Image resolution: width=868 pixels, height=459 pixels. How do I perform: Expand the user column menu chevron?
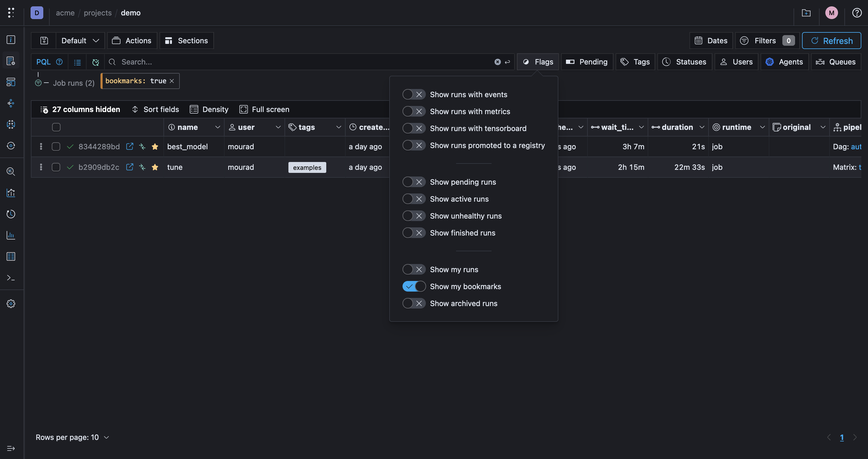[278, 127]
